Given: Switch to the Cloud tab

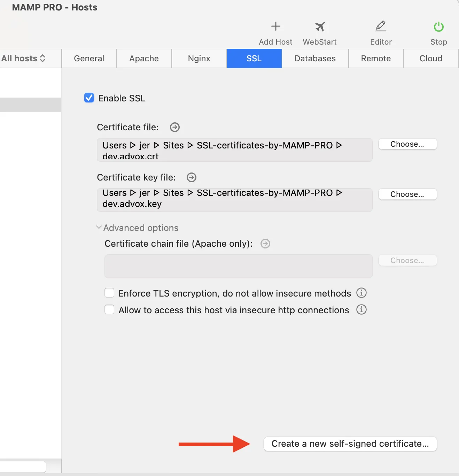Looking at the screenshot, I should click(431, 59).
